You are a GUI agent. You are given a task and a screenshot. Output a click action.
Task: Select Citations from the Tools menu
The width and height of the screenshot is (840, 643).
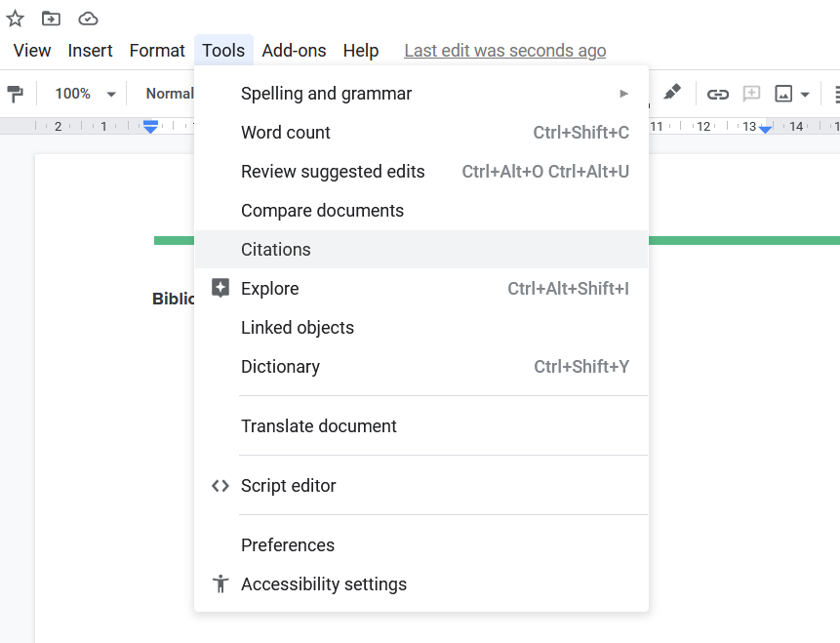point(275,249)
